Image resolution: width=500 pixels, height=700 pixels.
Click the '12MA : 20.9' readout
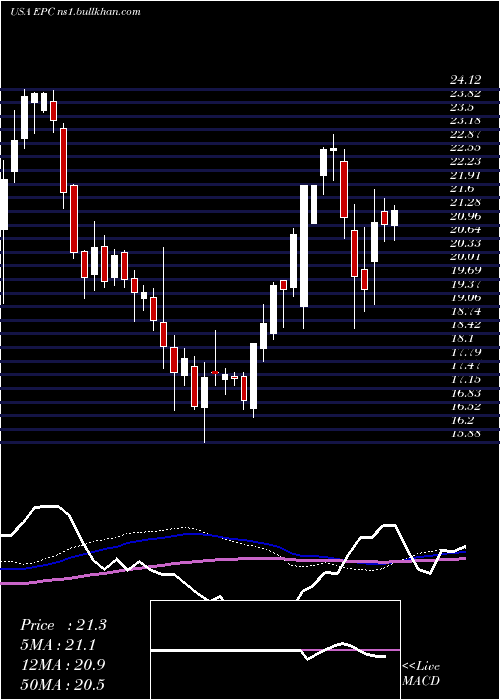[x=63, y=665]
